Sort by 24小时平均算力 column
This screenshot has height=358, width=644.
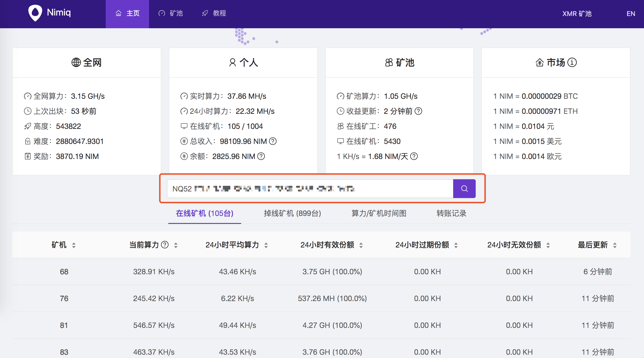coord(266,245)
